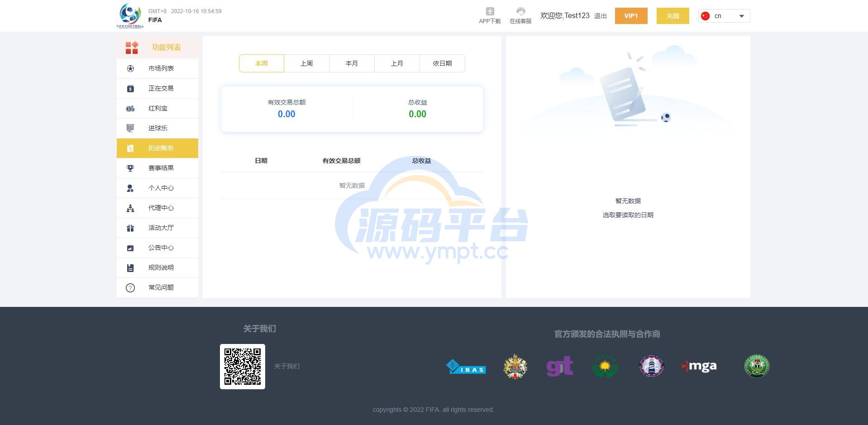The height and width of the screenshot is (425, 868).
Task: Click the green CAC seal logo
Action: point(757,366)
